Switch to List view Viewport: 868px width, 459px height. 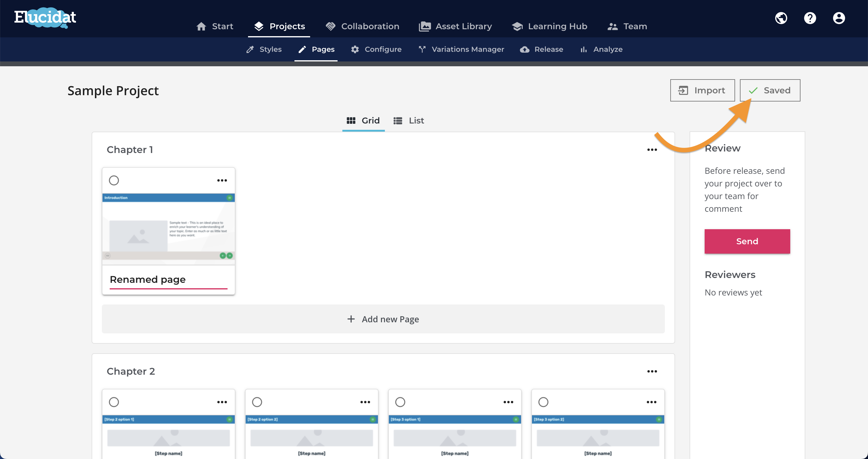pyautogui.click(x=408, y=120)
